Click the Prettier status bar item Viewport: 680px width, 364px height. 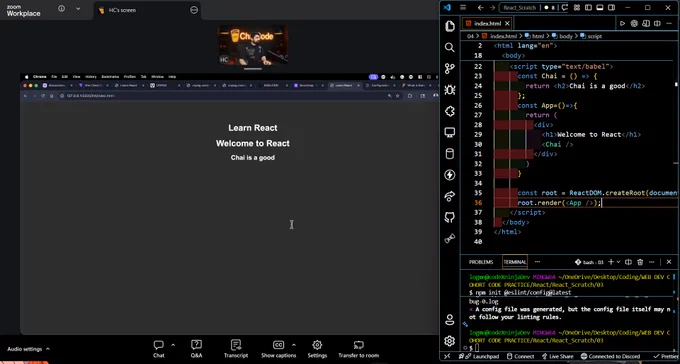point(666,357)
